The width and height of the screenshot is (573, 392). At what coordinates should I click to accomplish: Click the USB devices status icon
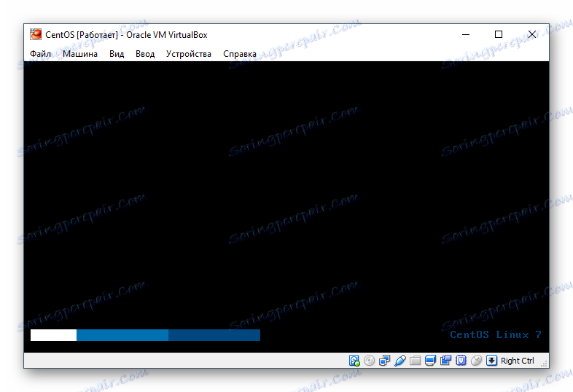(400, 361)
